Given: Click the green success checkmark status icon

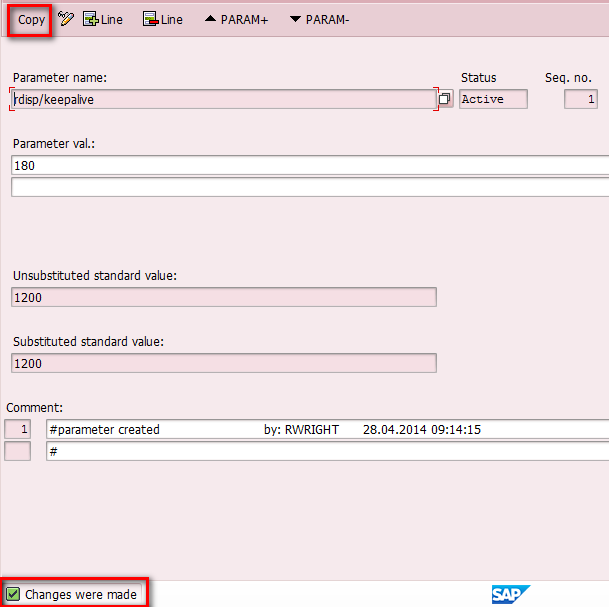Looking at the screenshot, I should (x=13, y=594).
